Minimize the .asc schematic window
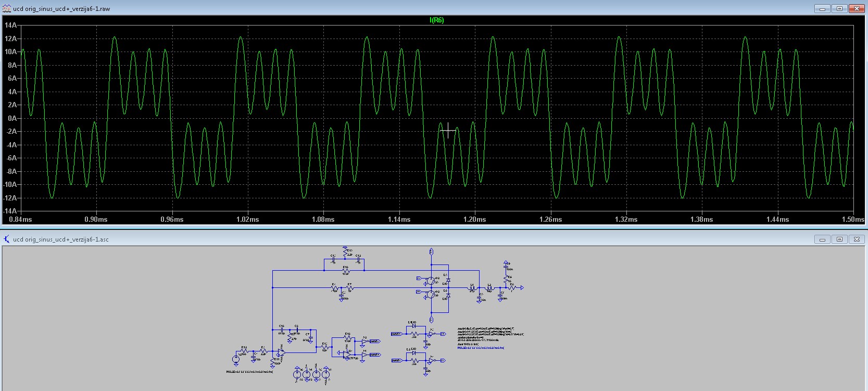Image resolution: width=868 pixels, height=391 pixels. click(823, 239)
